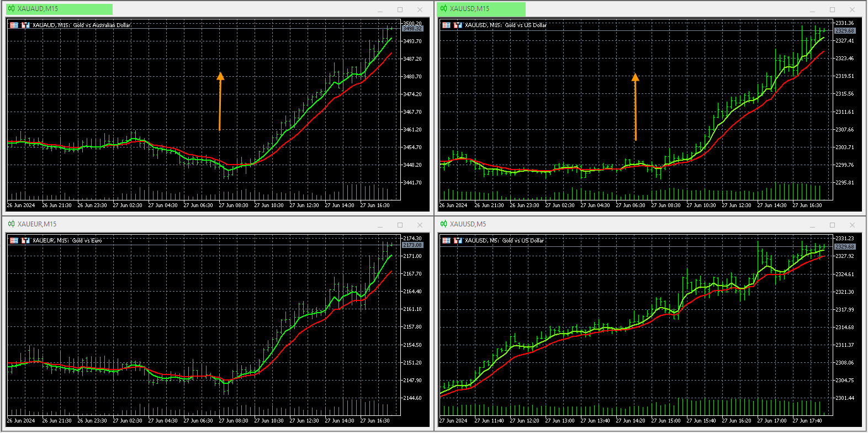Viewport: 868px width, 433px height.
Task: Click the candlestick icon in XAUUSD,M5 title bar
Action: point(443,224)
